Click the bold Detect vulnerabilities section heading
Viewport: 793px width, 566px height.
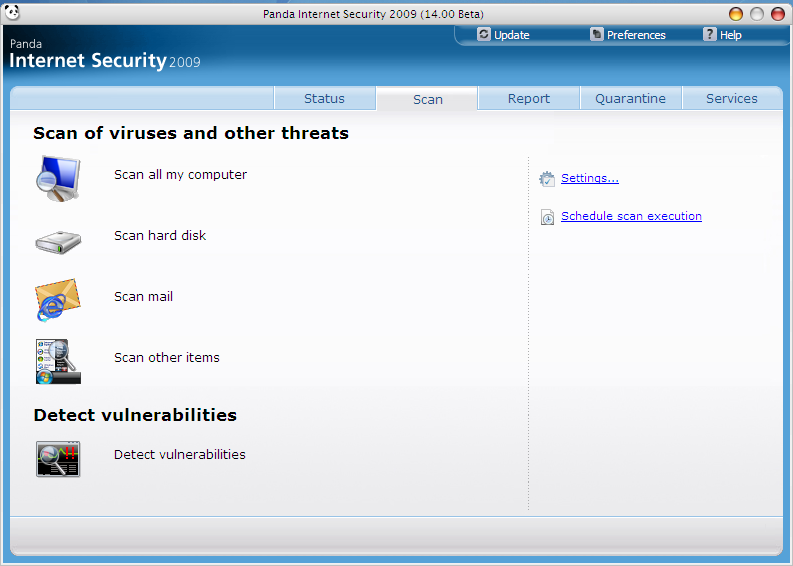pos(135,415)
